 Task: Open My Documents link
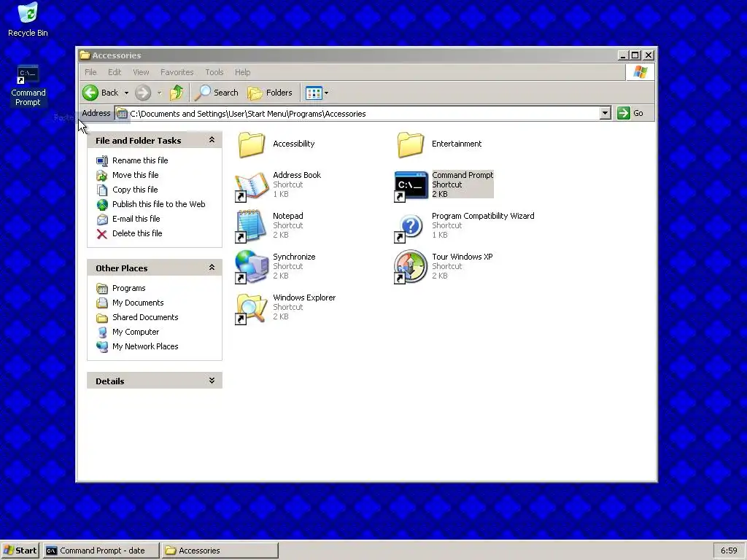[x=138, y=303]
